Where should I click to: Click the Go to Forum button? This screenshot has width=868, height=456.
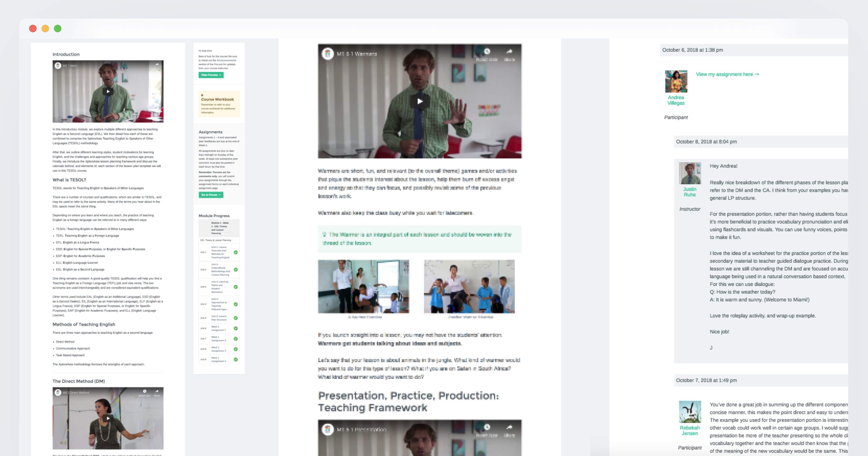211,195
